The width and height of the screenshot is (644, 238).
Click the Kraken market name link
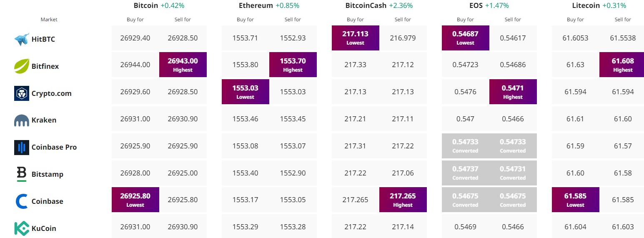[x=44, y=120]
